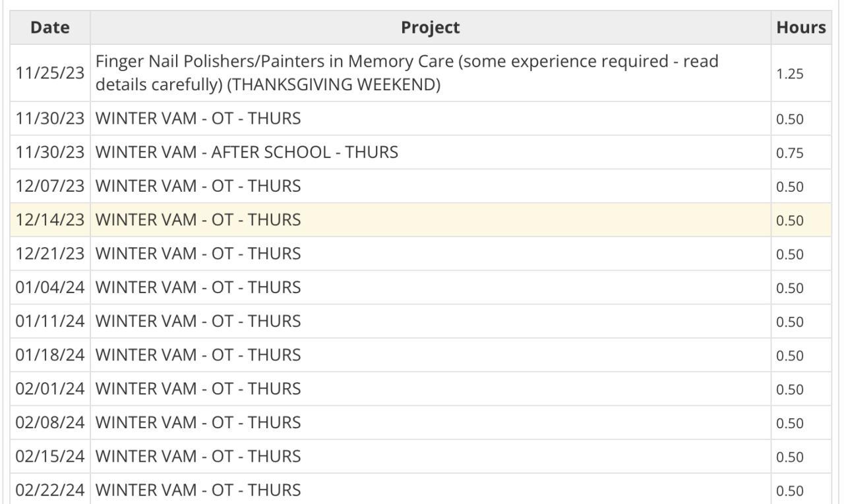This screenshot has width=844, height=504.
Task: Click the 1.25 hours value
Action: coord(790,74)
